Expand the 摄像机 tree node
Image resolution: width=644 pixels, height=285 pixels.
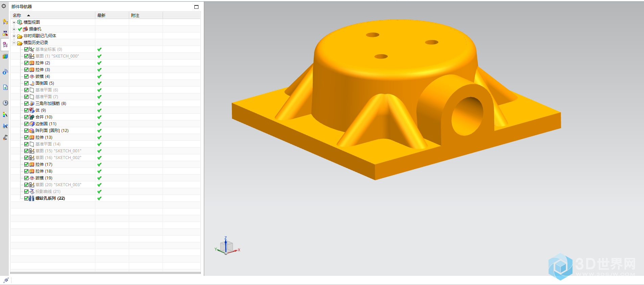[x=14, y=29]
